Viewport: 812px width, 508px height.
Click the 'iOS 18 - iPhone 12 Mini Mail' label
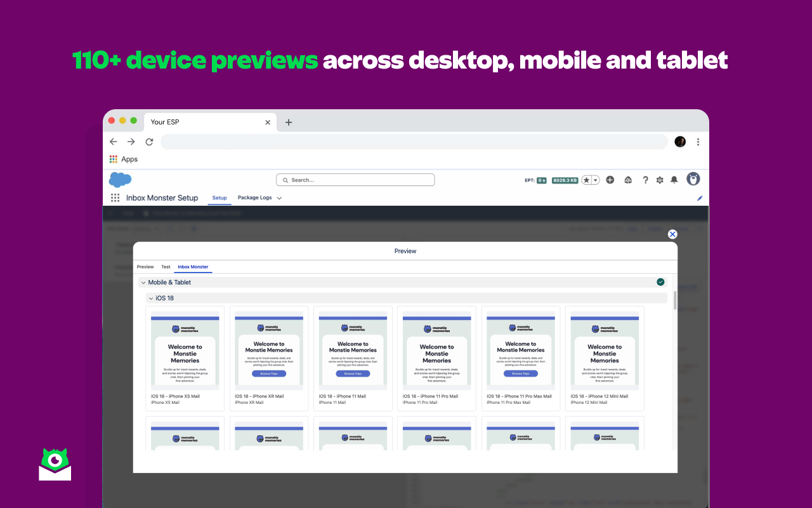[599, 396]
